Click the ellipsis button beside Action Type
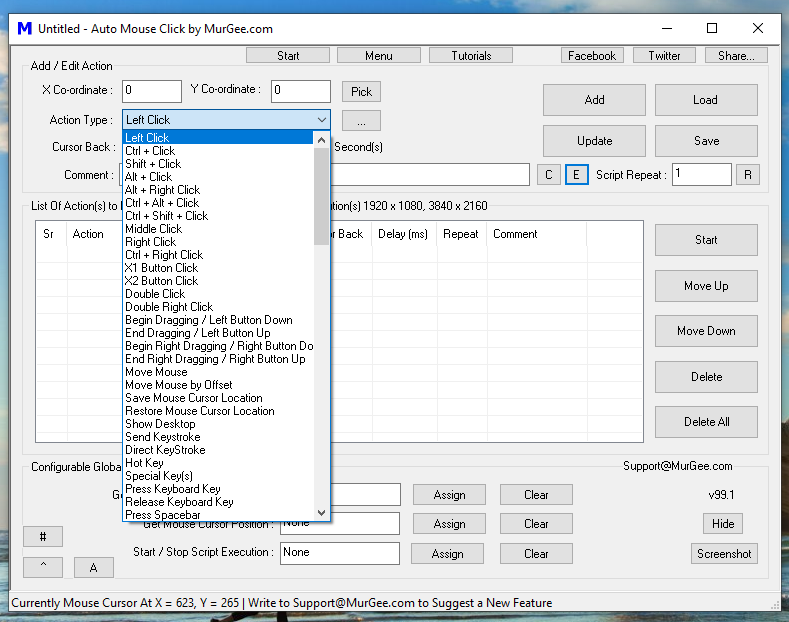Image resolution: width=789 pixels, height=622 pixels. click(x=361, y=121)
